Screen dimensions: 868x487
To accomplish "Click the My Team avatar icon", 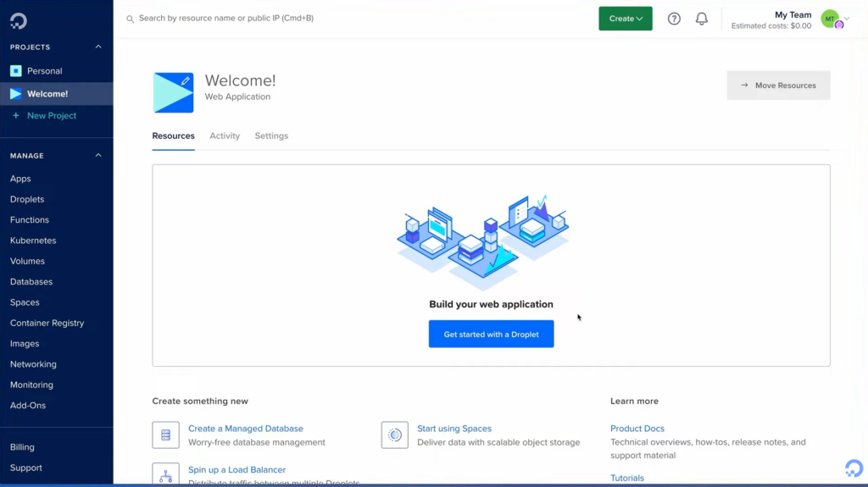I will pyautogui.click(x=831, y=19).
